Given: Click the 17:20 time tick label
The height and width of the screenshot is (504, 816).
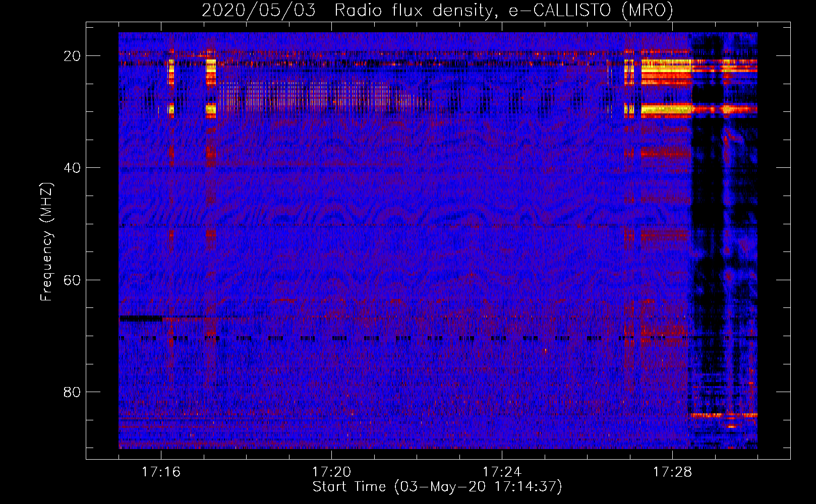Looking at the screenshot, I should point(331,472).
